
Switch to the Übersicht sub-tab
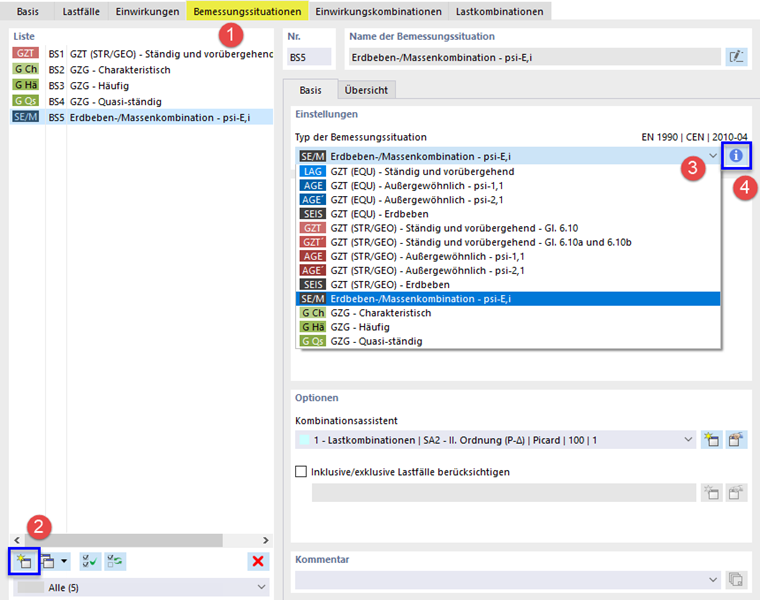(366, 90)
